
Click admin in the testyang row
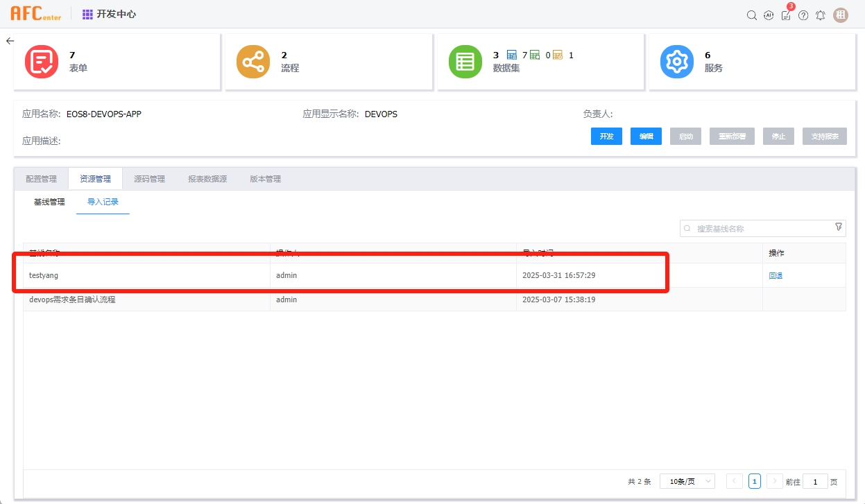[x=286, y=275]
